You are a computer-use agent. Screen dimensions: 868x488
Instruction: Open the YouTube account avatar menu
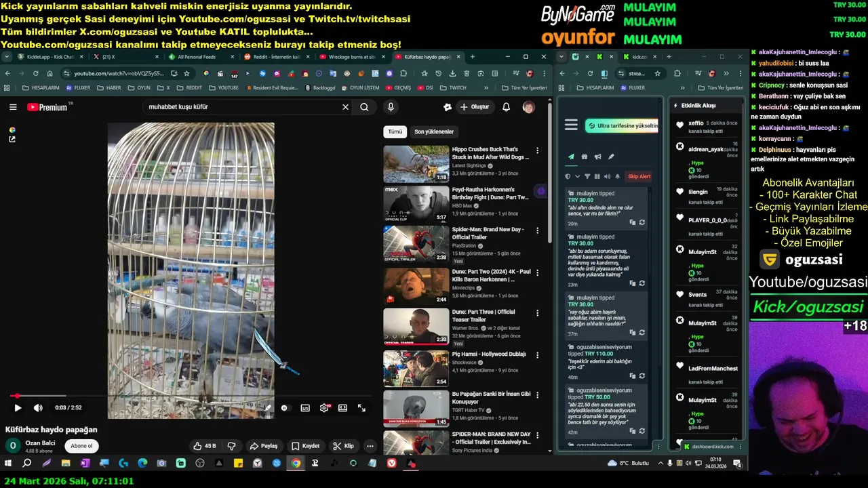528,107
